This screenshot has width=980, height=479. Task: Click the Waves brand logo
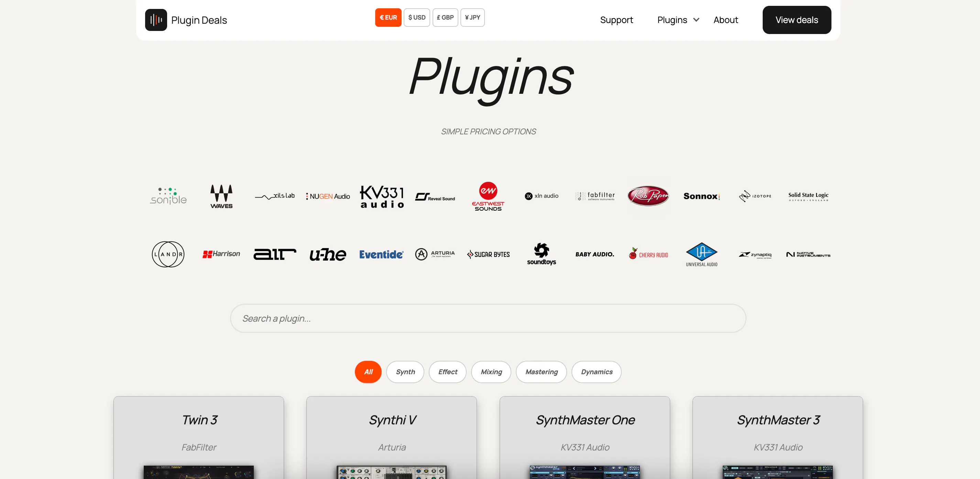221,196
